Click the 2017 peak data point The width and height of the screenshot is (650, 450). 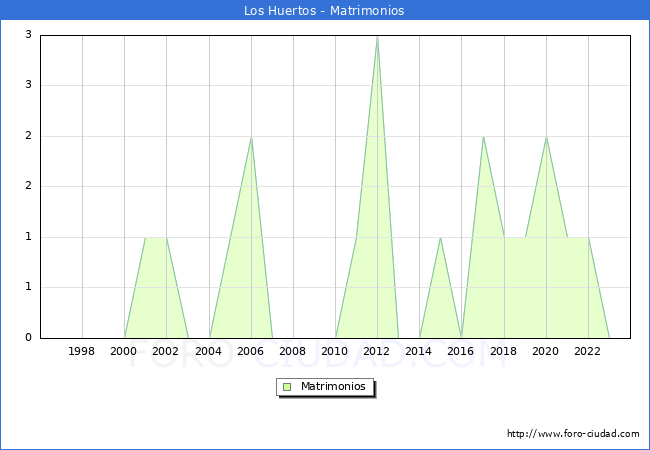[x=483, y=137]
